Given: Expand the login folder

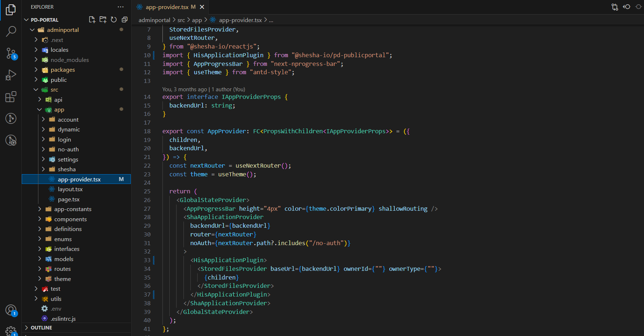Looking at the screenshot, I should pyautogui.click(x=43, y=139).
